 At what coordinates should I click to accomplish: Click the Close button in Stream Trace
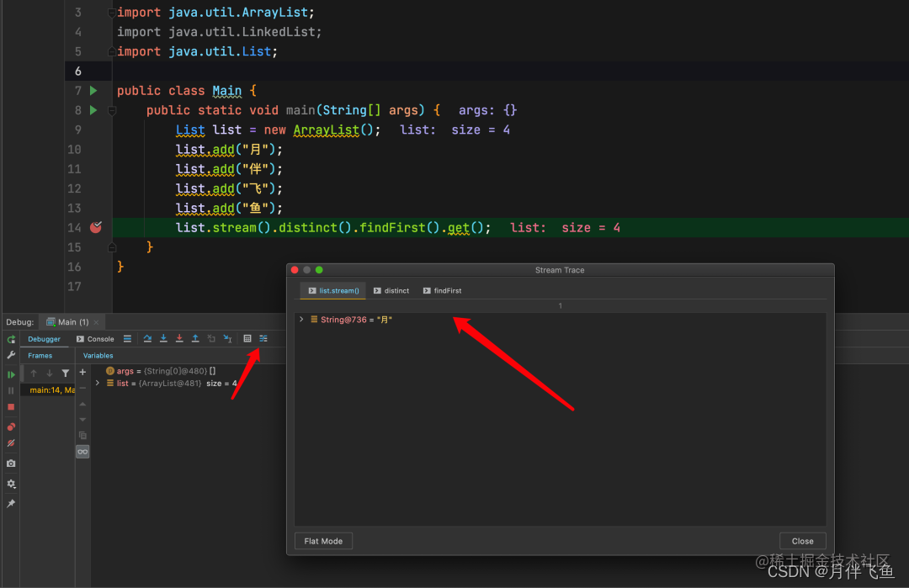(x=802, y=541)
